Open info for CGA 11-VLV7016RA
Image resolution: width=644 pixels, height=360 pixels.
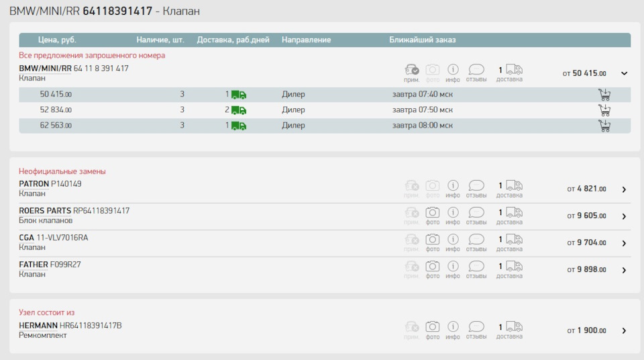453,239
